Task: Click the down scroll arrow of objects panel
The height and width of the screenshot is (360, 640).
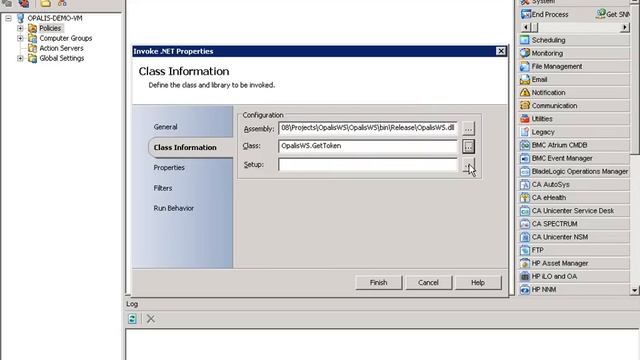Action: pos(634,290)
